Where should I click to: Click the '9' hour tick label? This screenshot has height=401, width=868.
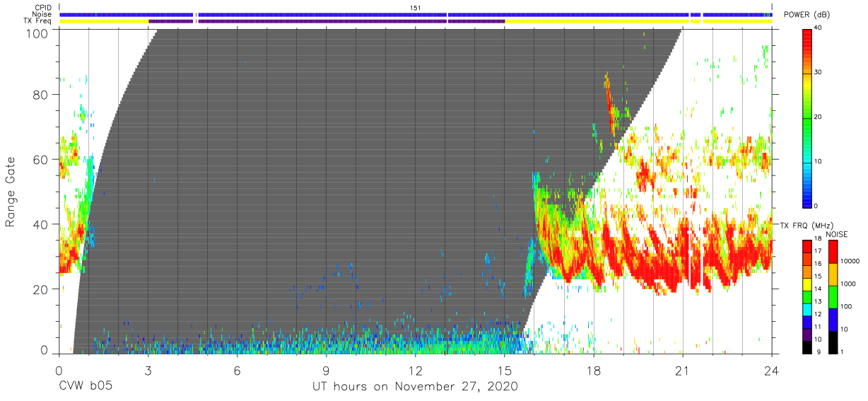326,370
